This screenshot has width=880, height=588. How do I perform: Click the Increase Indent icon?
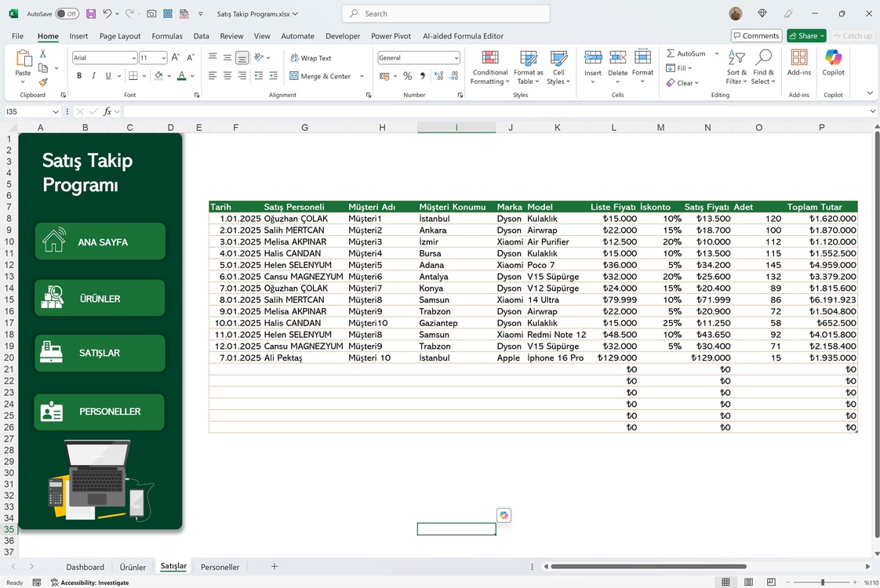(273, 76)
